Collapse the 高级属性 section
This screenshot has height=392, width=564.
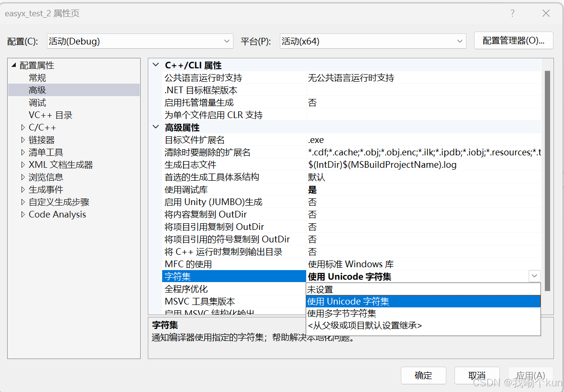[155, 127]
